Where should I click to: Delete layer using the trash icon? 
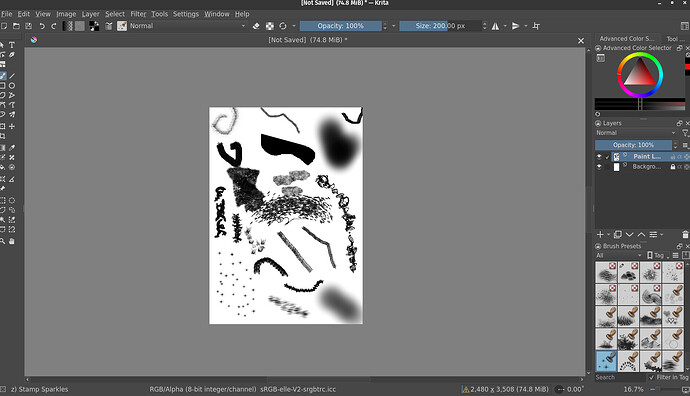tap(685, 235)
